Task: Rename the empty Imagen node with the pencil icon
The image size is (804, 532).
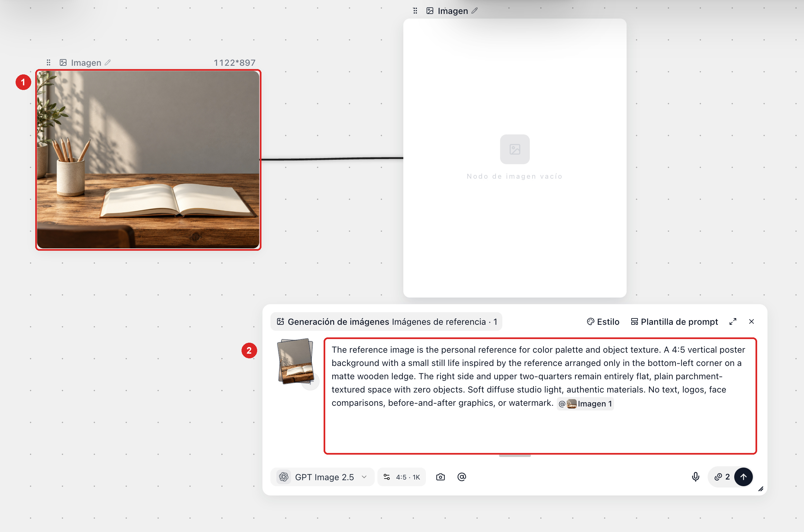Action: click(x=474, y=11)
